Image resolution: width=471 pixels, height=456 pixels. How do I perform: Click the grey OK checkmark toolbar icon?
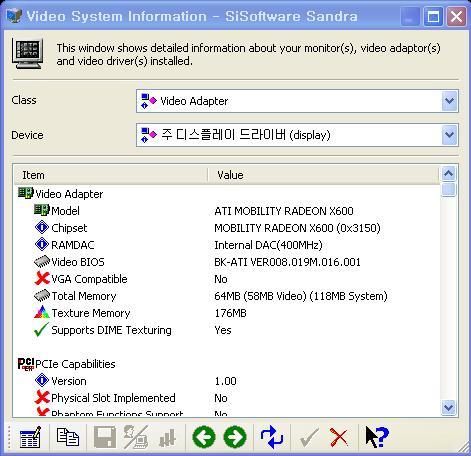pyautogui.click(x=309, y=437)
